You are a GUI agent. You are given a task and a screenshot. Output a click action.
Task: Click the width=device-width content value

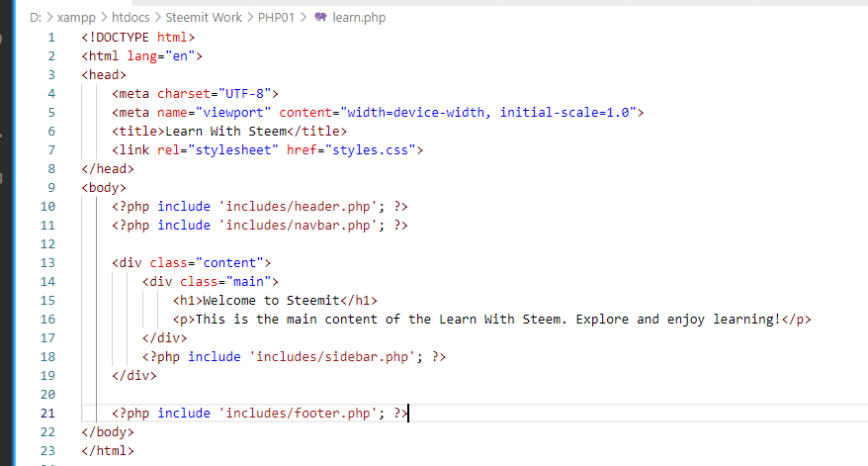click(x=415, y=113)
